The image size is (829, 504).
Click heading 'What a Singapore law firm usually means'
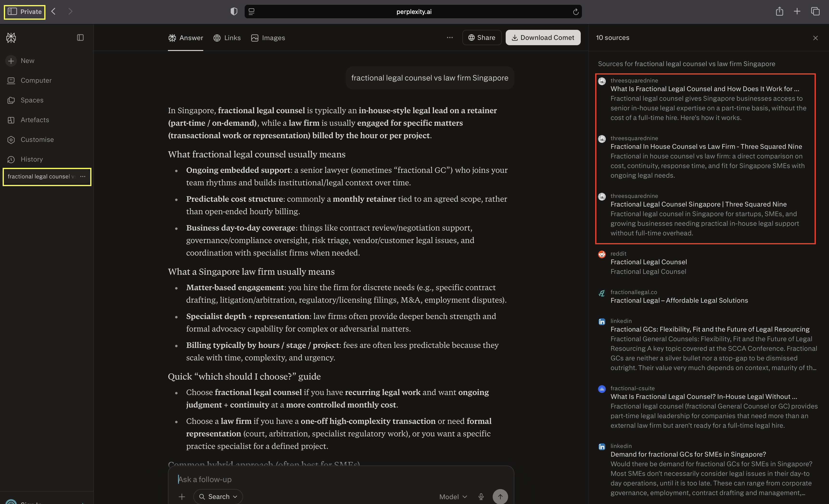251,272
